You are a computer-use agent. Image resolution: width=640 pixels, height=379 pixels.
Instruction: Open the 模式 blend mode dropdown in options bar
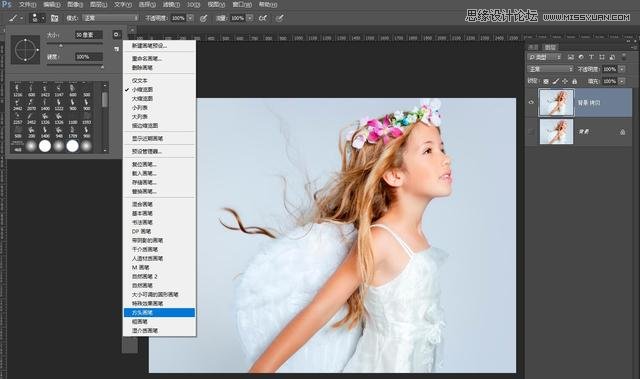[x=111, y=18]
